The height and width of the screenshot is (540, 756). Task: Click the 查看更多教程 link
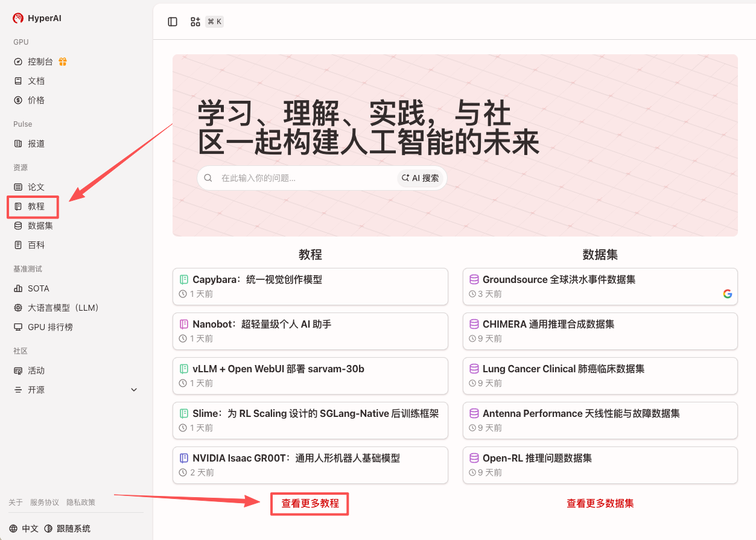[310, 503]
